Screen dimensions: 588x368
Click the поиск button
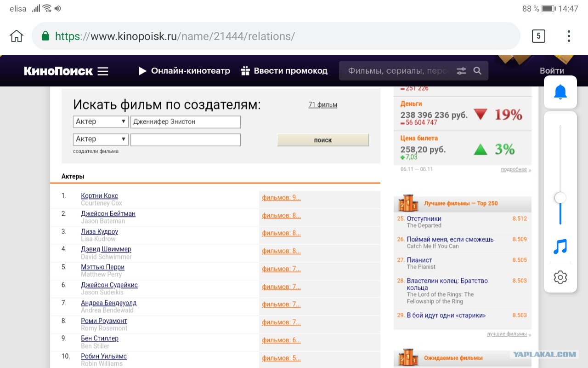pyautogui.click(x=323, y=140)
